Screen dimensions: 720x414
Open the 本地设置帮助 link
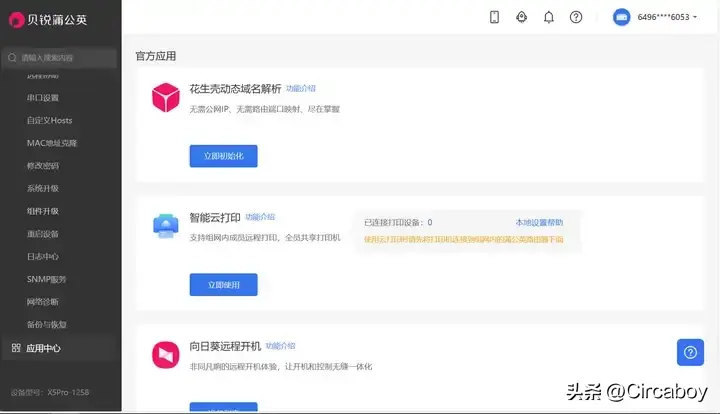539,223
